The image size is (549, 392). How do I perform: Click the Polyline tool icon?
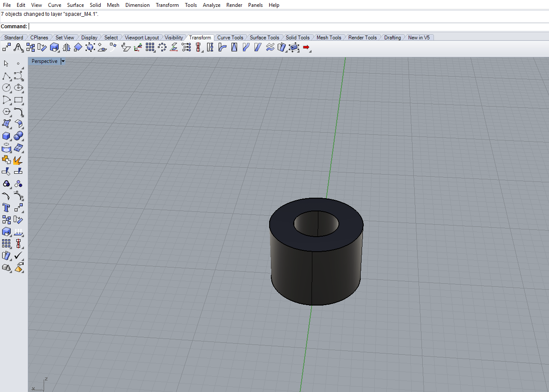6,76
